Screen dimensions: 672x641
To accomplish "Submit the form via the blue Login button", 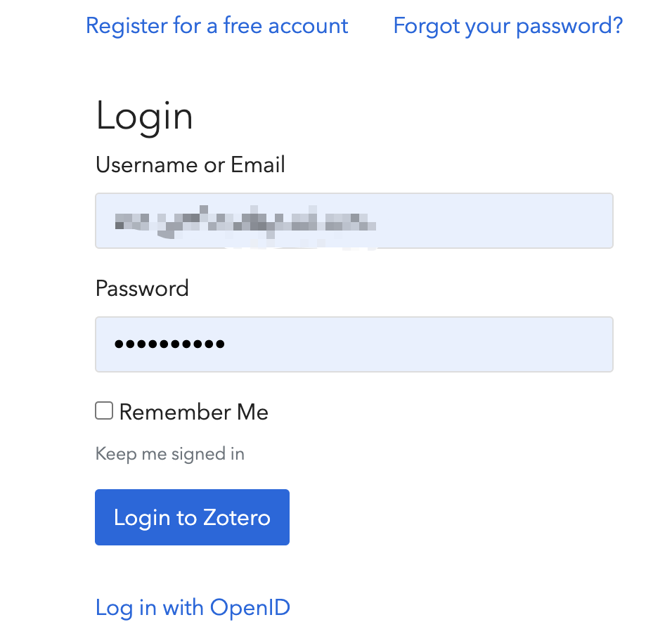I will click(192, 517).
